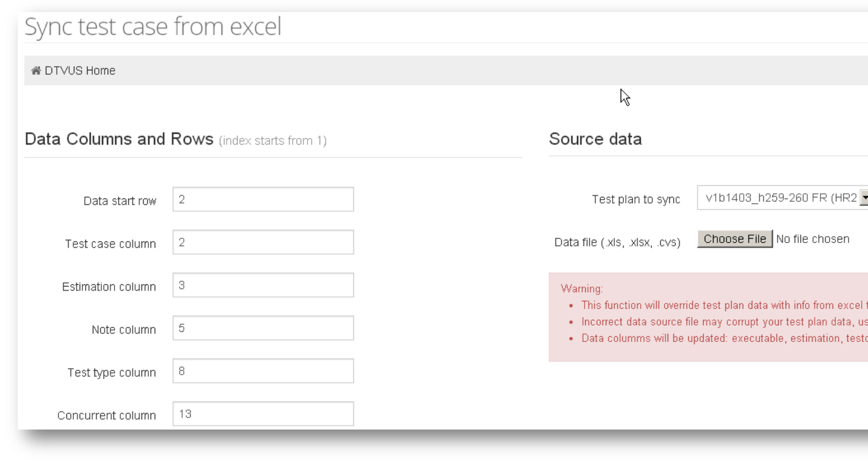868x465 pixels.
Task: Click into the Note column input field
Action: [263, 328]
